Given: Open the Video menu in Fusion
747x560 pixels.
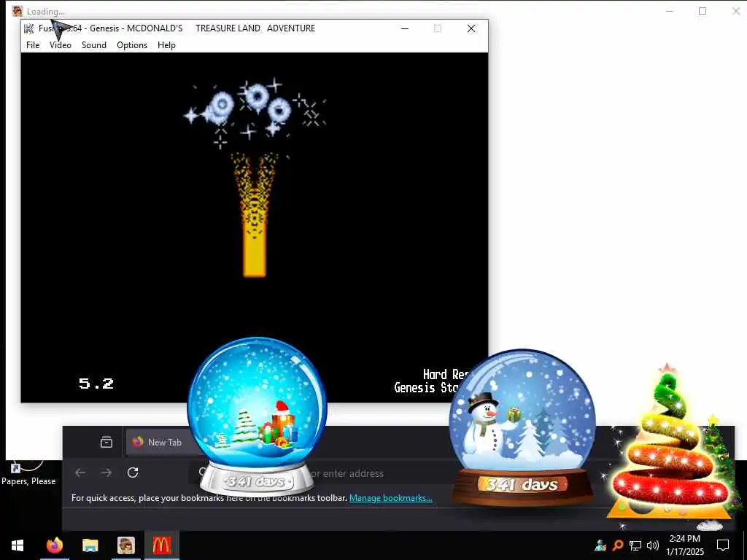Looking at the screenshot, I should (x=60, y=45).
